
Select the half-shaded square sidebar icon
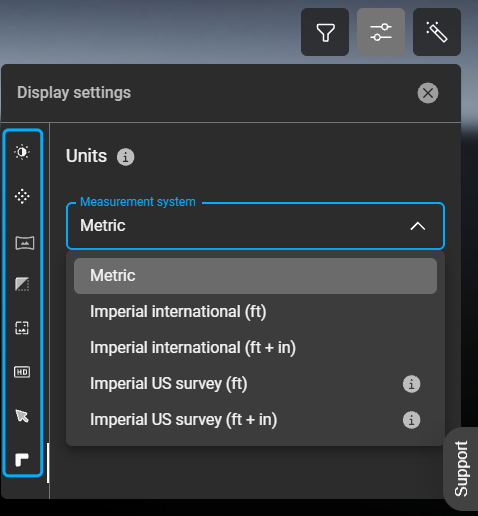[x=22, y=284]
